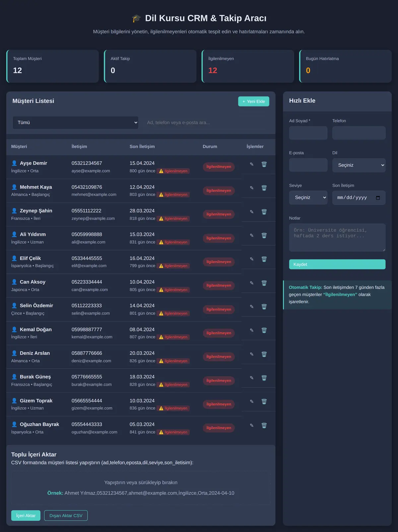Click the Telefon input field

(359, 133)
